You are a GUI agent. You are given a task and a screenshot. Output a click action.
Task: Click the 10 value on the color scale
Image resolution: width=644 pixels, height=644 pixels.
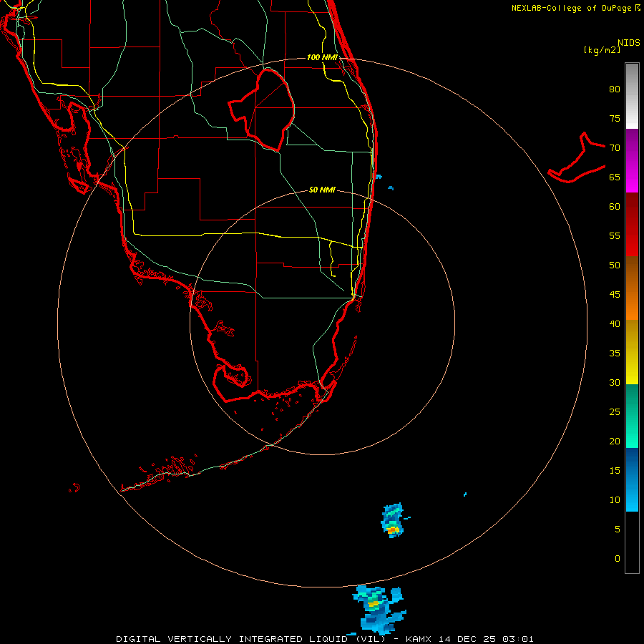(x=615, y=500)
